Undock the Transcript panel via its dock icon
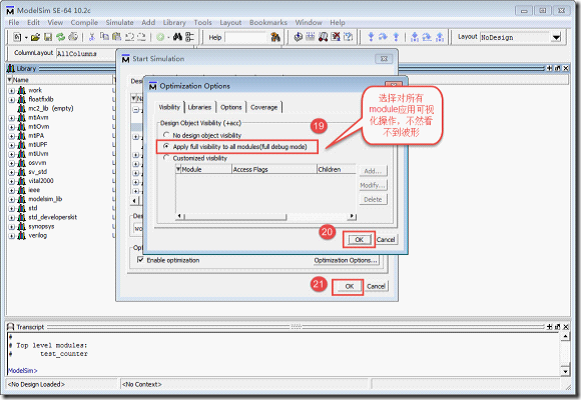The height and width of the screenshot is (400, 581). [x=558, y=327]
